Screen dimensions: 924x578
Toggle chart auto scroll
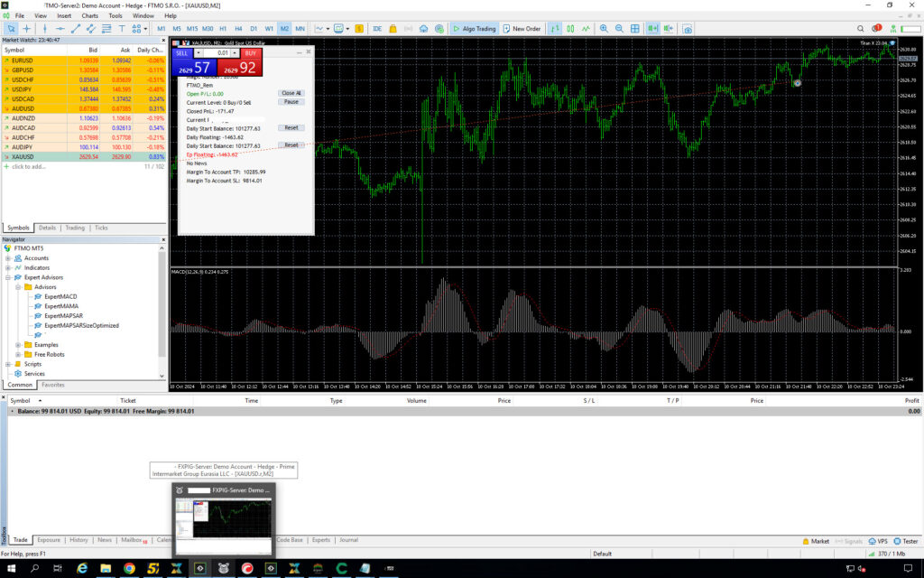(x=652, y=28)
